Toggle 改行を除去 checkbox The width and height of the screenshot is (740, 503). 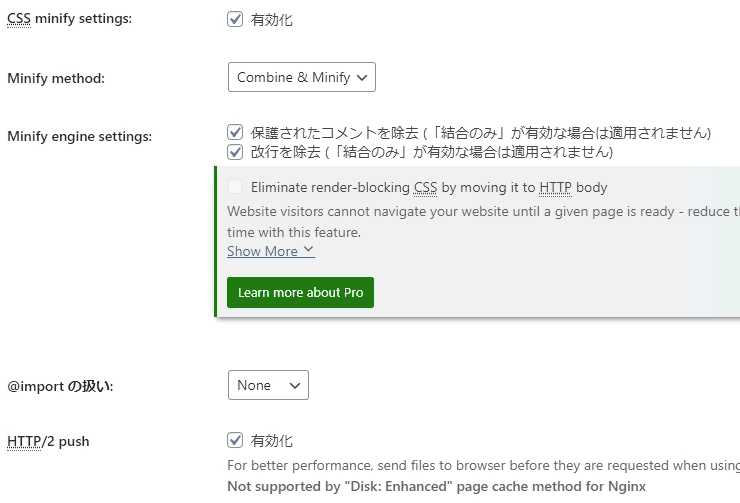click(x=235, y=152)
